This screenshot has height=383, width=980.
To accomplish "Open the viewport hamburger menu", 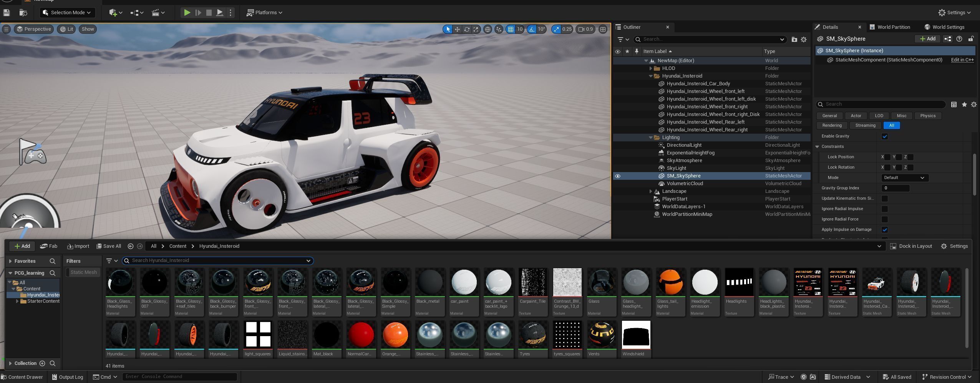I will (x=6, y=29).
